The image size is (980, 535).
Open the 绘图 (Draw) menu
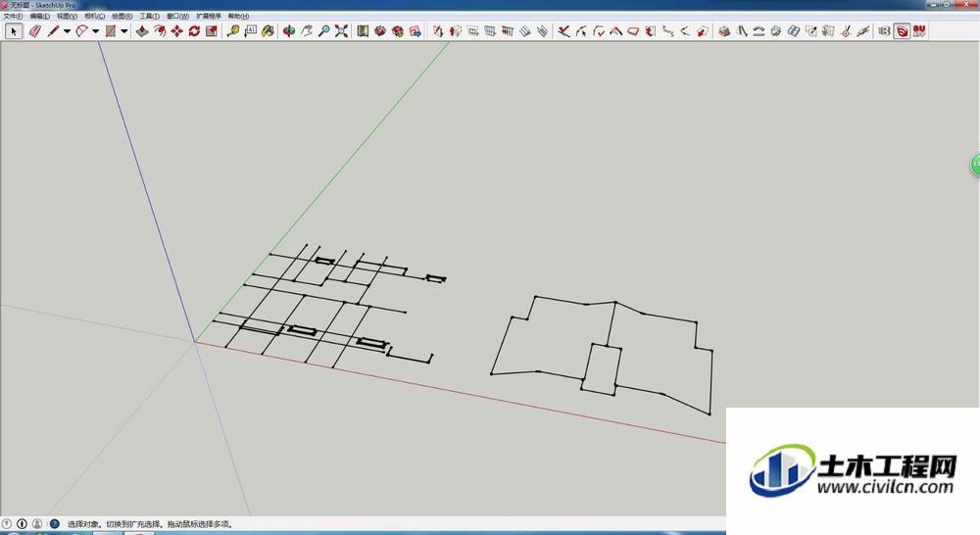[x=122, y=16]
